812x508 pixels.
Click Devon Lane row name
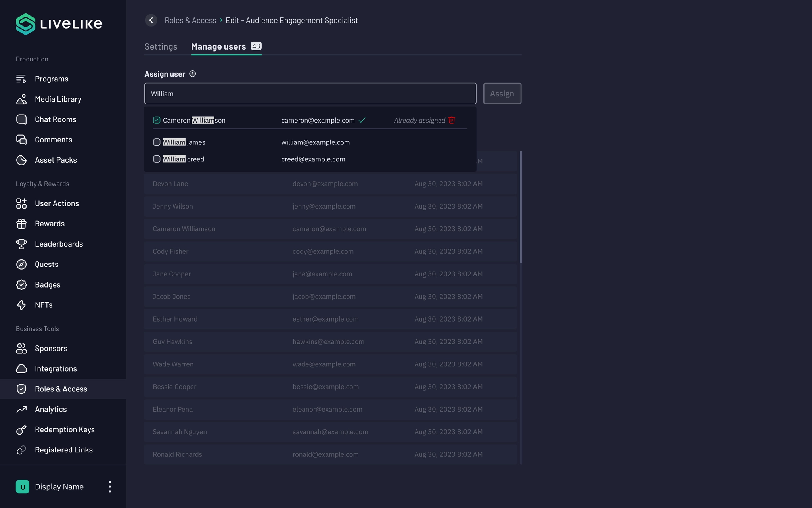point(170,184)
